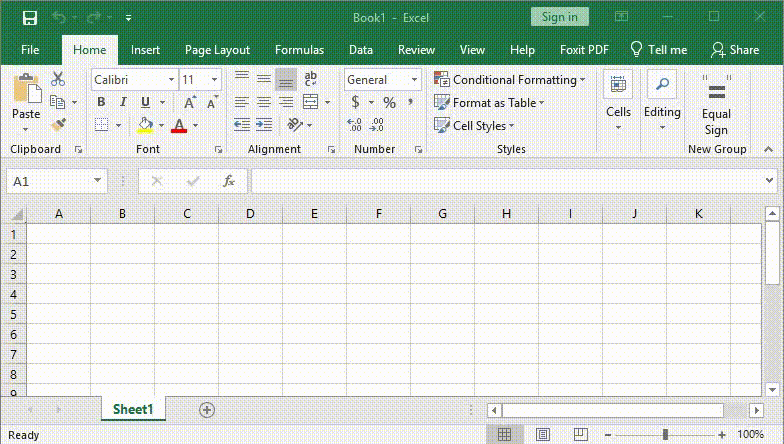Open Font dialog box launcher
The width and height of the screenshot is (784, 444).
218,150
